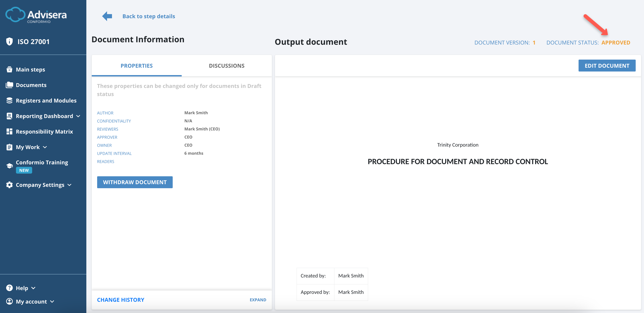Image resolution: width=644 pixels, height=313 pixels.
Task: Click the Advisera Conformio logo
Action: pyautogui.click(x=36, y=15)
